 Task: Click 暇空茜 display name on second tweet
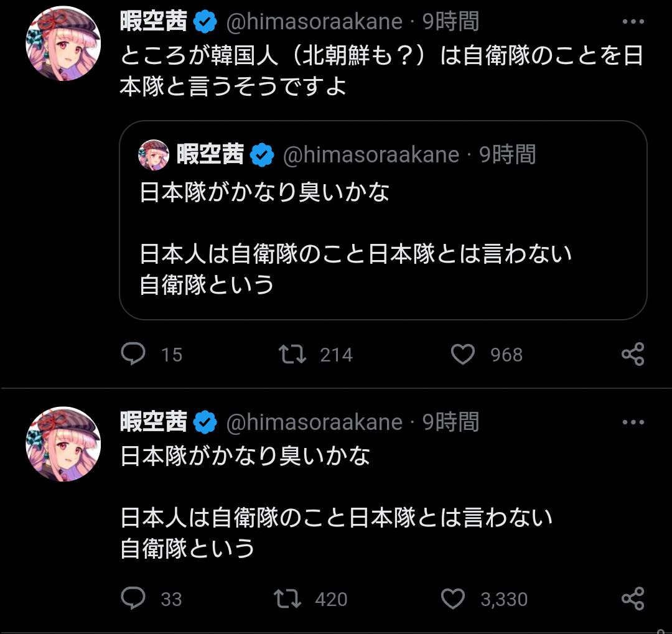[153, 422]
